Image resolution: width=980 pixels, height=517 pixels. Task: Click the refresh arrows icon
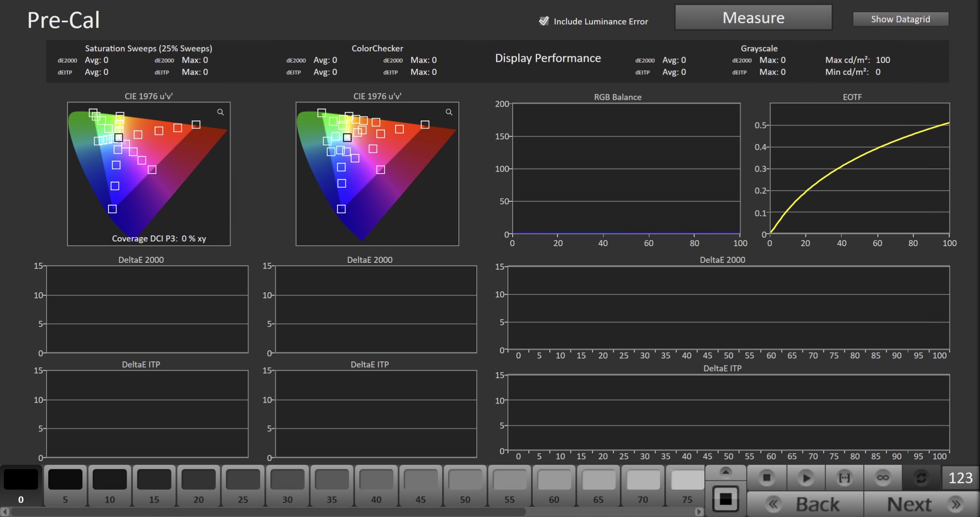tap(921, 478)
